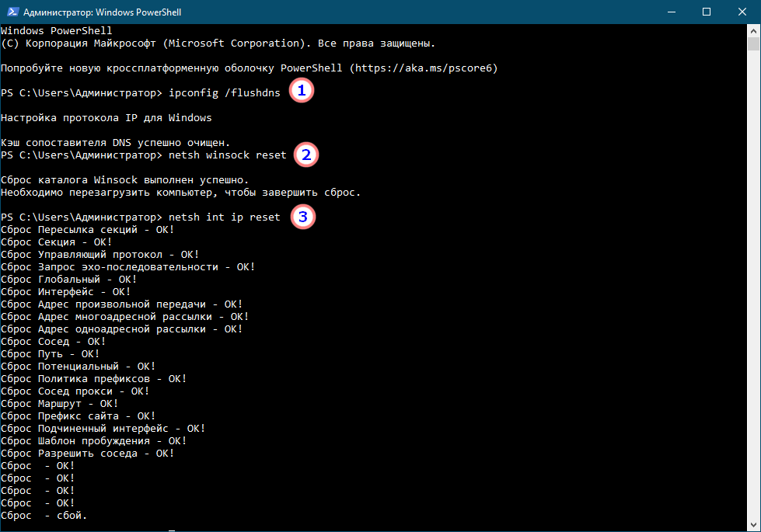The height and width of the screenshot is (532, 761).
Task: Click the numbered badge 2 beside netsh winsock reset
Action: tap(305, 155)
